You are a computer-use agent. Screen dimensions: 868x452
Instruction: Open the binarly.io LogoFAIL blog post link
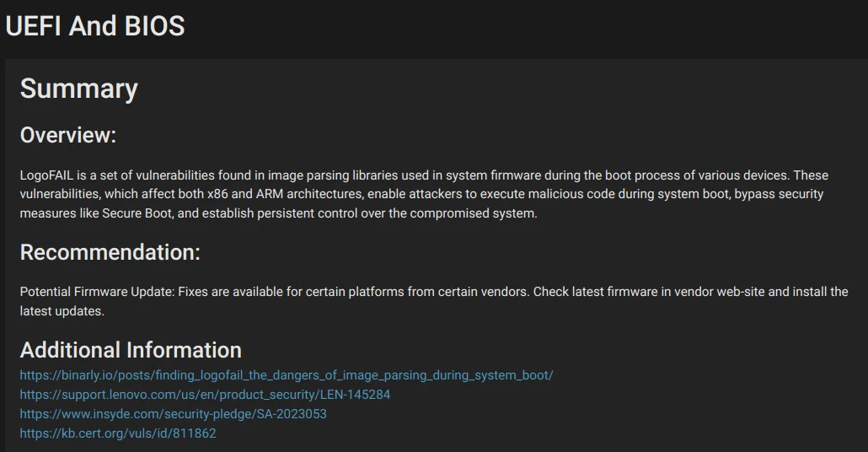coord(287,375)
